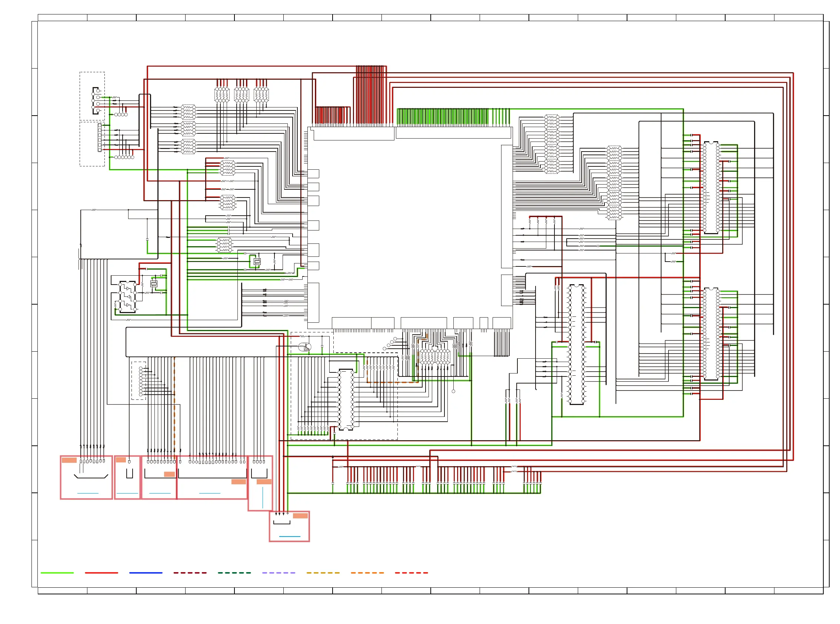Pick the dashed gold legend line
This screenshot has height=624, width=840.
[323, 572]
